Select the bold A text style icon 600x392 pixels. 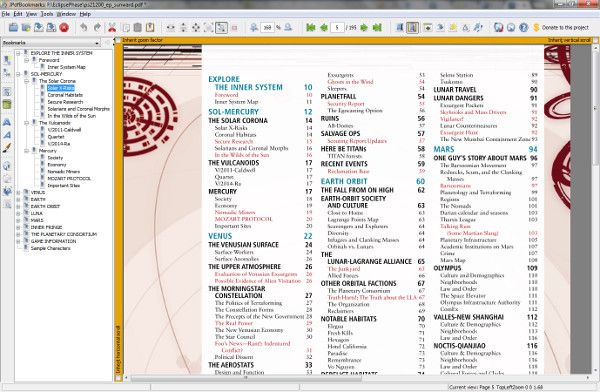[x=7, y=122]
